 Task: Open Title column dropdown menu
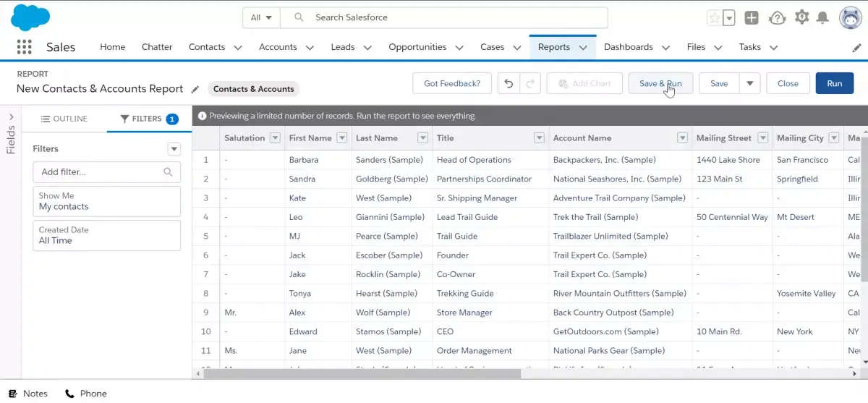(x=539, y=138)
